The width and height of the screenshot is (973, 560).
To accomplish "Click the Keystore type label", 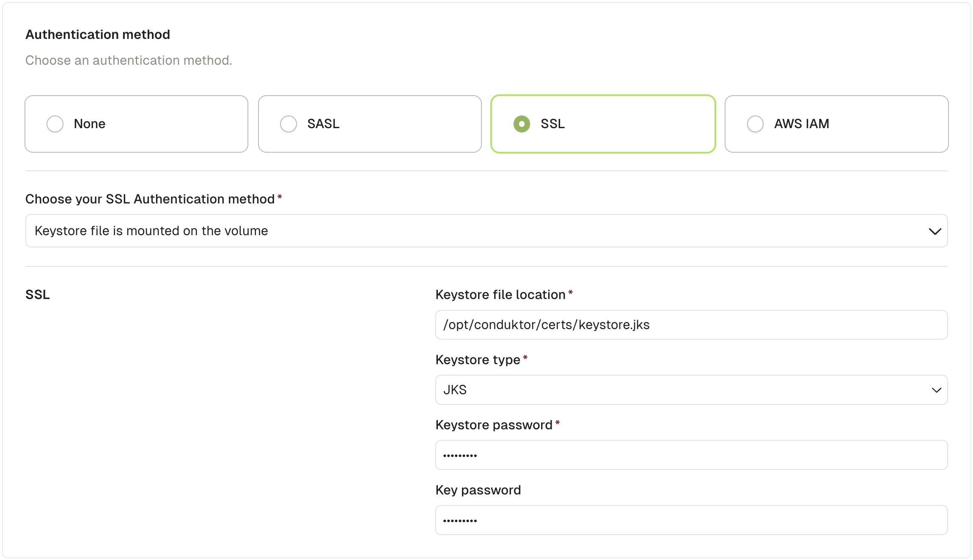I will coord(478,360).
